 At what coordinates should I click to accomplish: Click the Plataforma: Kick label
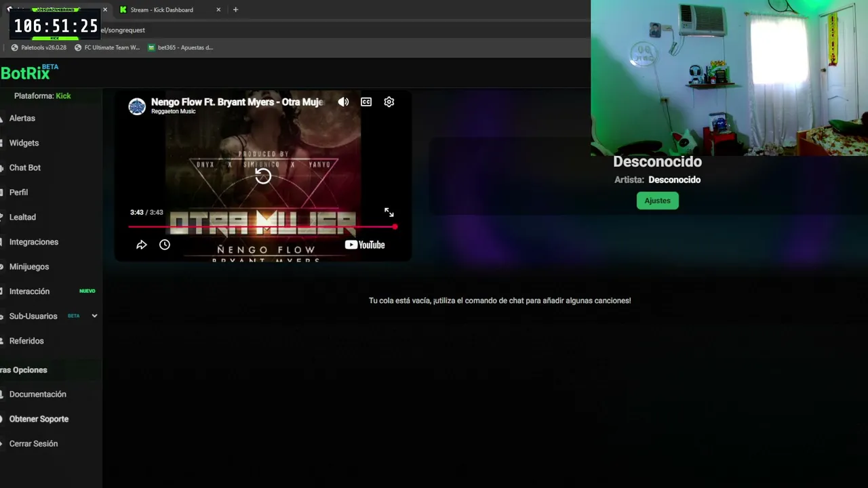tap(42, 96)
